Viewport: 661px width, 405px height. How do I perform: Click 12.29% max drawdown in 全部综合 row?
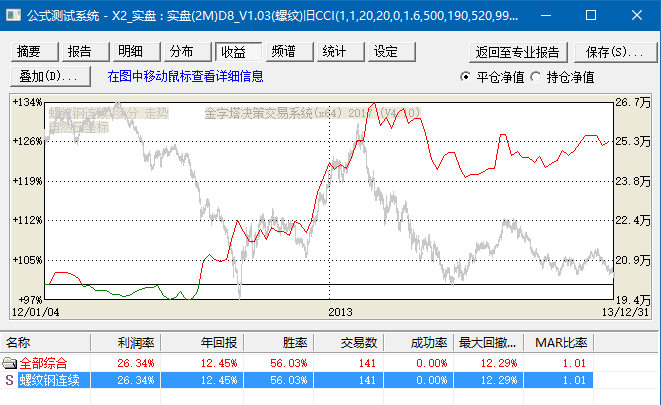[499, 363]
